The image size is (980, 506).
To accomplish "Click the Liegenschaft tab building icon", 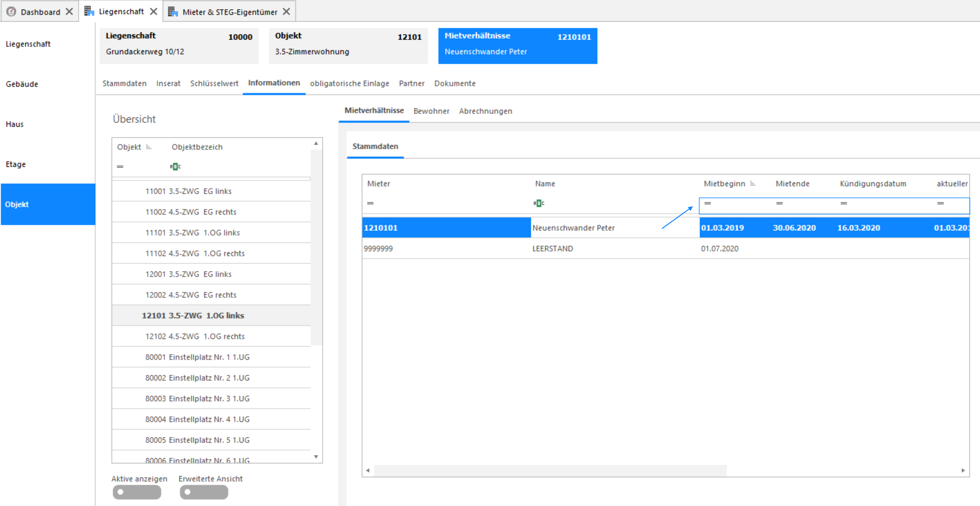I will click(x=89, y=11).
